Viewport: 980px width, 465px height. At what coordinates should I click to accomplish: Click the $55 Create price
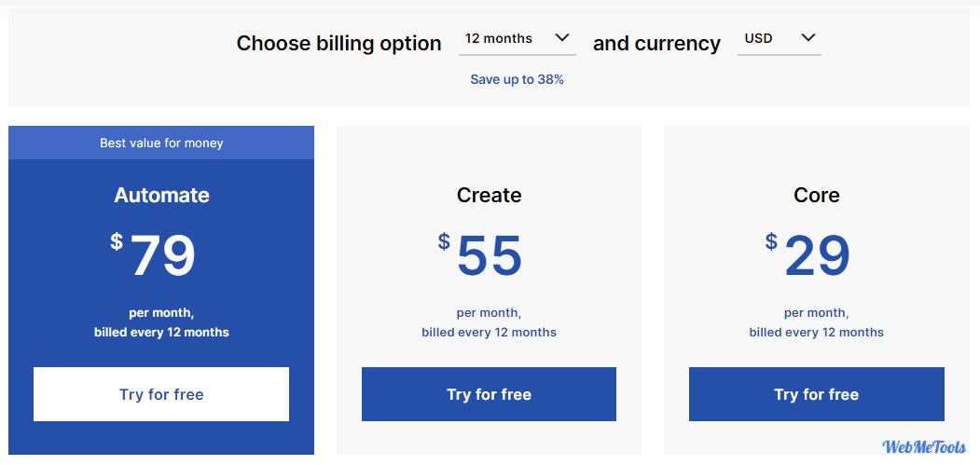tap(480, 255)
